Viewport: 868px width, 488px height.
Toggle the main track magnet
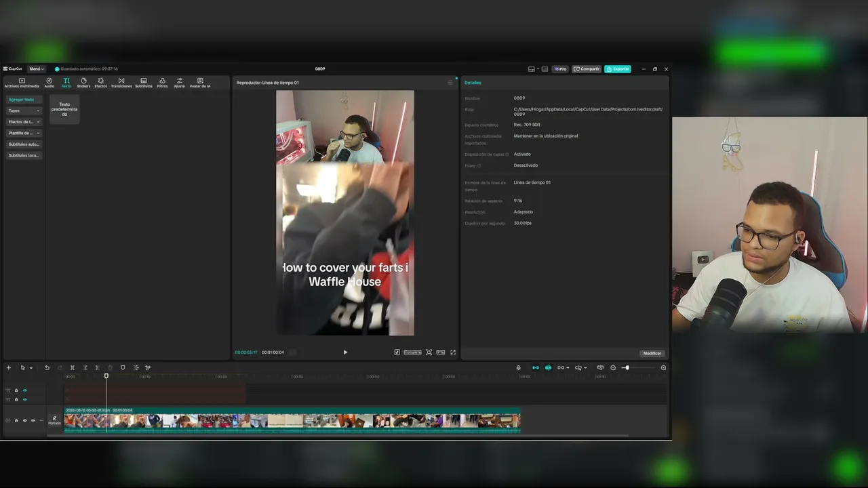click(x=535, y=368)
